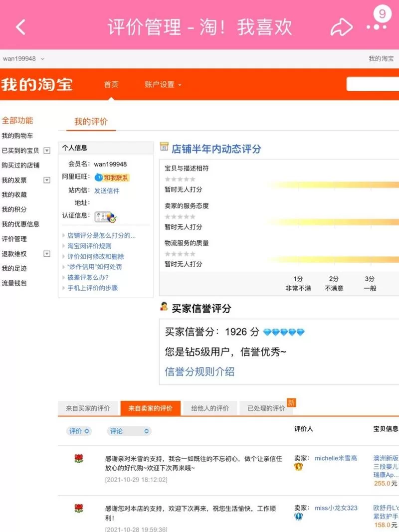Click the 买家信誉分 1926 分 score text

[x=212, y=332]
